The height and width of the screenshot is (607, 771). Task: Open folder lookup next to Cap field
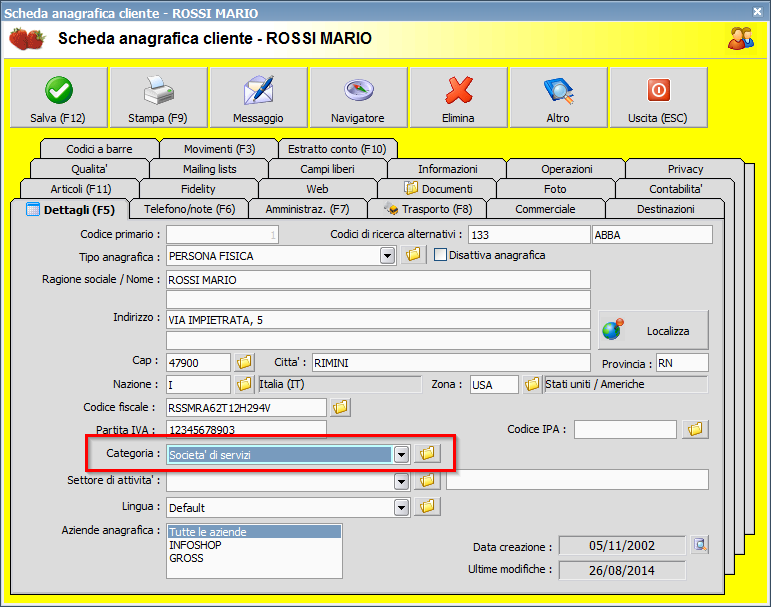tap(244, 363)
